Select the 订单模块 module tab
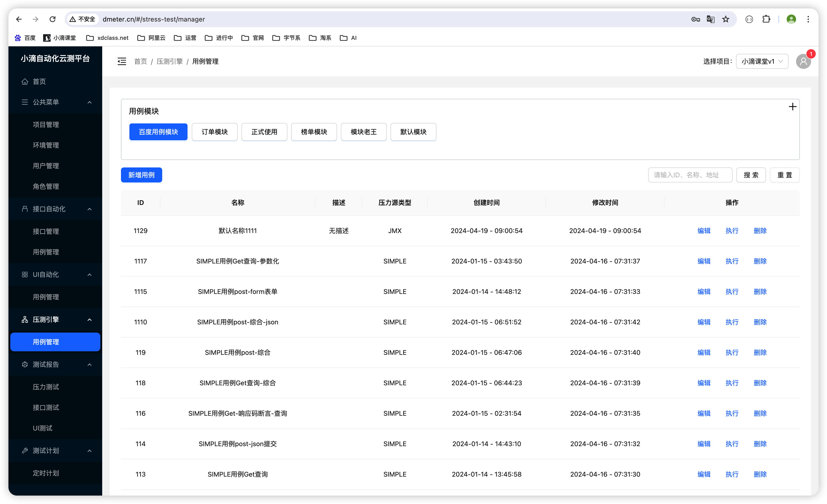Viewport: 827px width, 504px height. click(x=214, y=132)
